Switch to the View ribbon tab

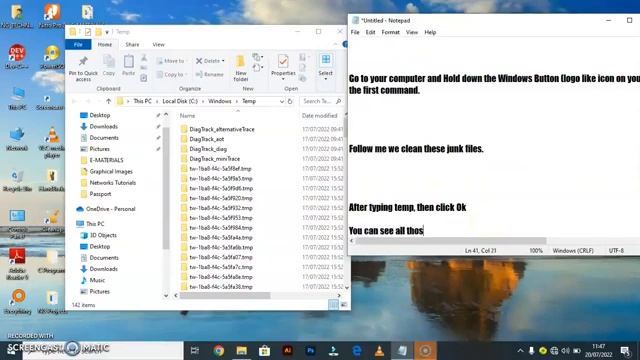158,44
